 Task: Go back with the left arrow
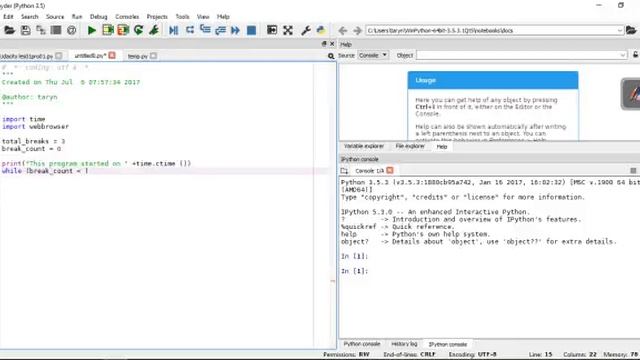(x=343, y=30)
